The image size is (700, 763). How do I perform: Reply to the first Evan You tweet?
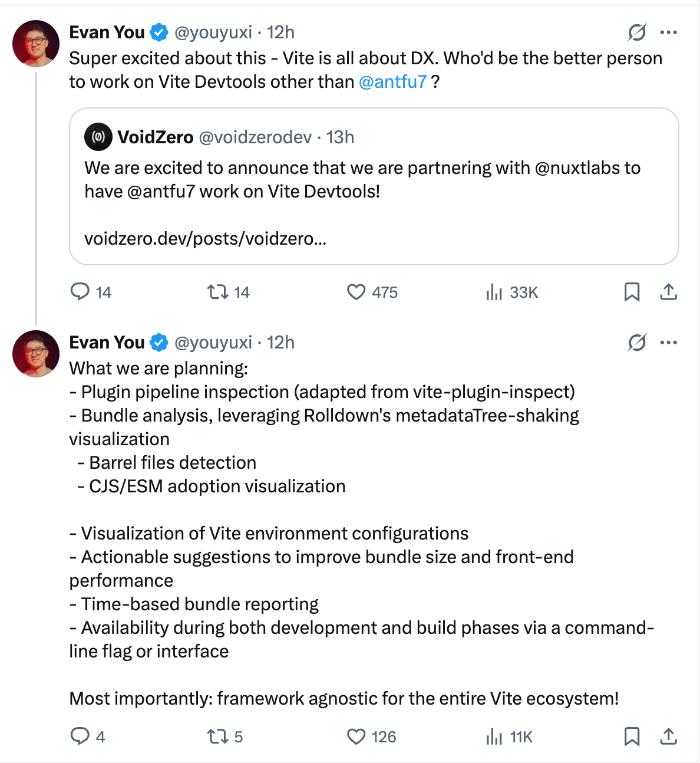point(80,292)
